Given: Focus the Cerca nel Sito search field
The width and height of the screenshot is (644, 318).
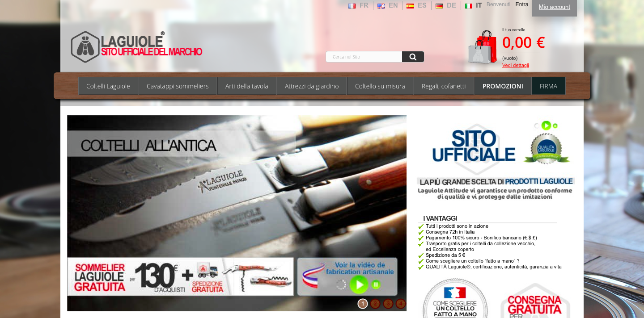Looking at the screenshot, I should pyautogui.click(x=364, y=57).
